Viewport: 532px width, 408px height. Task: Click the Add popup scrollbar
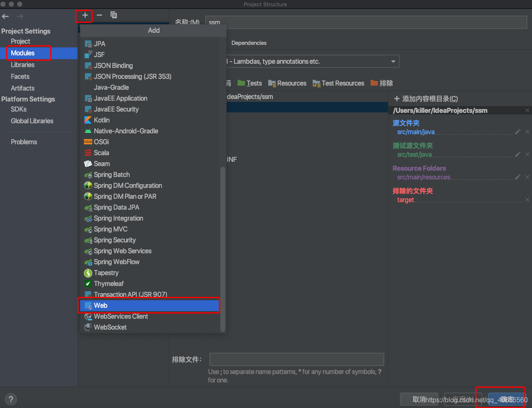pyautogui.click(x=223, y=249)
